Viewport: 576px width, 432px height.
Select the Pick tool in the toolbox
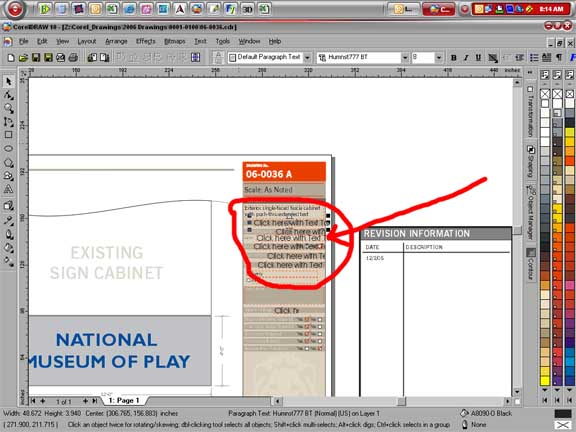(x=8, y=81)
